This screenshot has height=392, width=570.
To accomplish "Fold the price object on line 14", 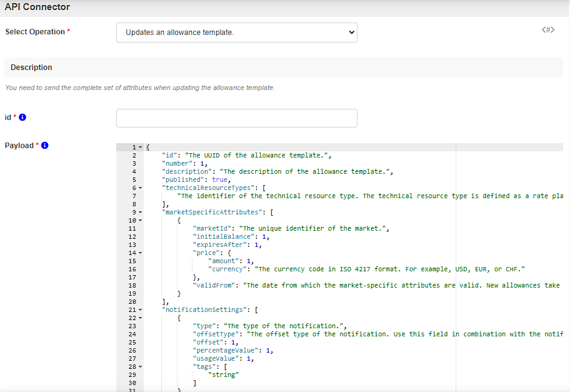I will point(141,253).
